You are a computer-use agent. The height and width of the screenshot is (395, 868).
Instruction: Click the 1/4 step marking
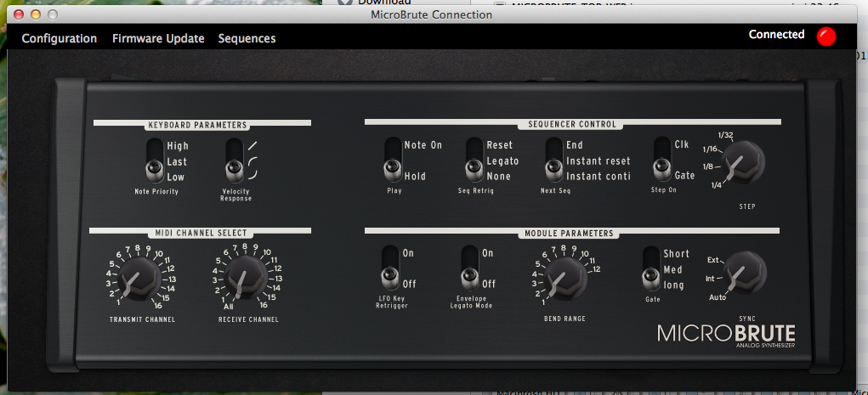(x=717, y=186)
